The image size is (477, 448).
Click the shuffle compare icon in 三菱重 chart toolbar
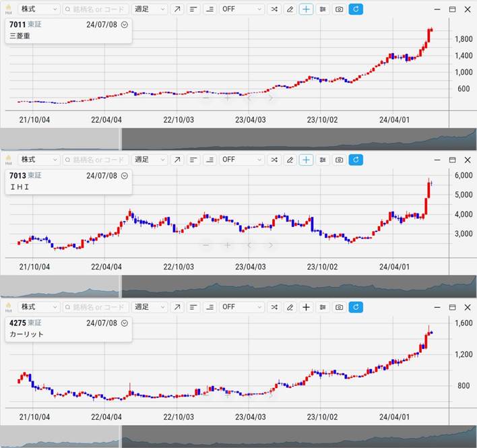click(x=274, y=9)
